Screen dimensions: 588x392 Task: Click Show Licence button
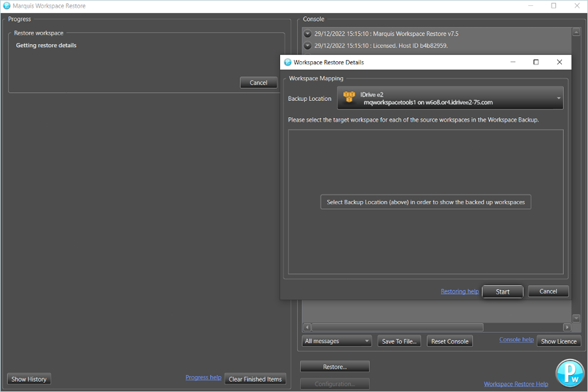(559, 341)
